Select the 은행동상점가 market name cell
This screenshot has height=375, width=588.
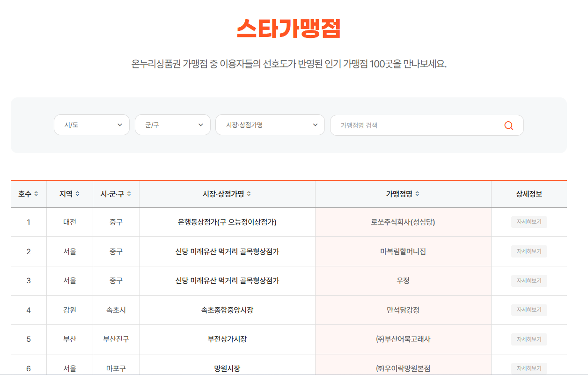228,222
